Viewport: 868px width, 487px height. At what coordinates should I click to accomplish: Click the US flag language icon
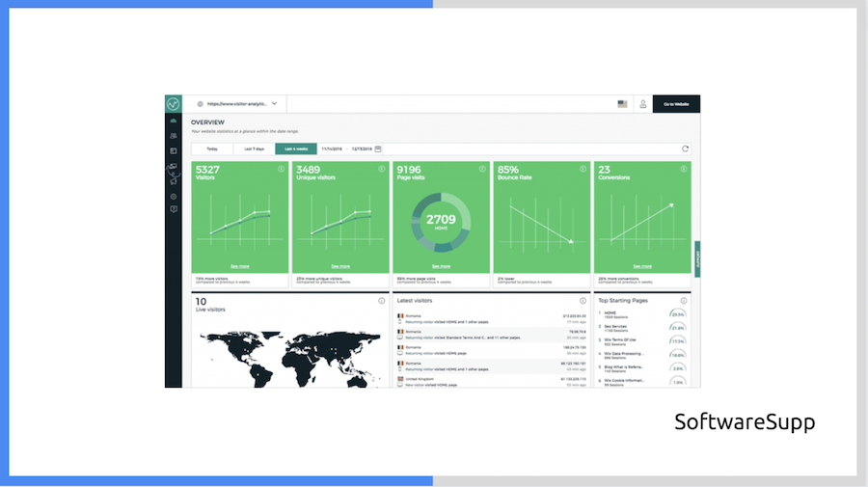point(622,104)
